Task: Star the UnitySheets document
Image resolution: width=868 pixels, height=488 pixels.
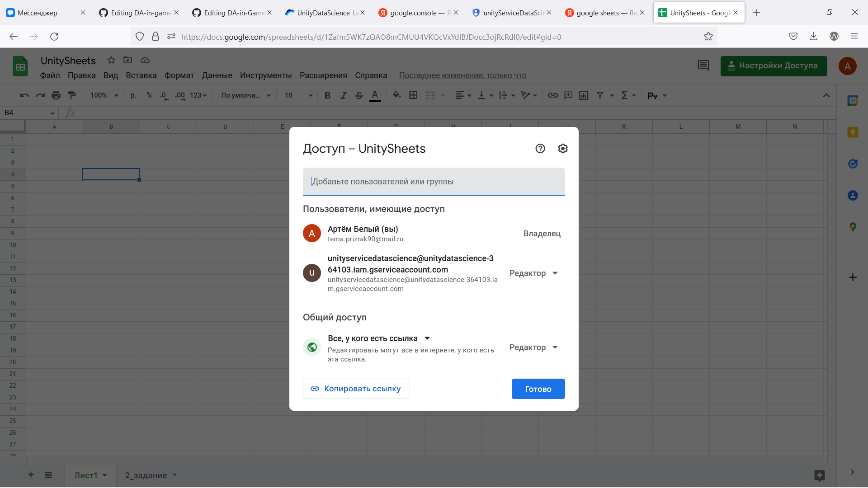Action: coord(111,60)
